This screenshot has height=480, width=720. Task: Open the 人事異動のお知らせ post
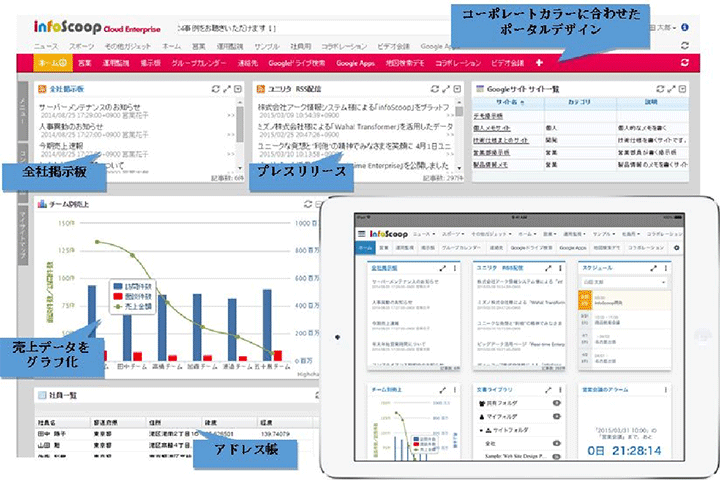pyautogui.click(x=71, y=126)
